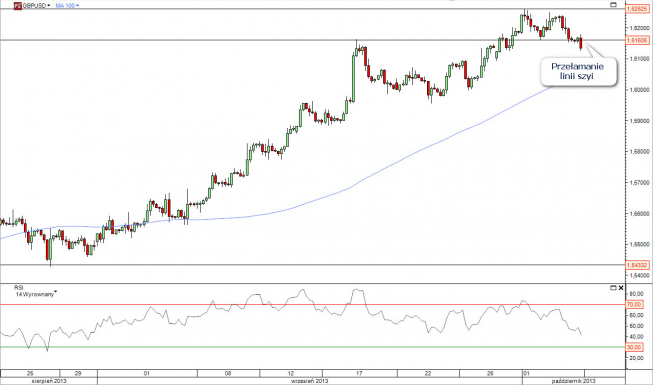Click the RSI 70,00 overbought level label
653x385 pixels.
tap(634, 305)
